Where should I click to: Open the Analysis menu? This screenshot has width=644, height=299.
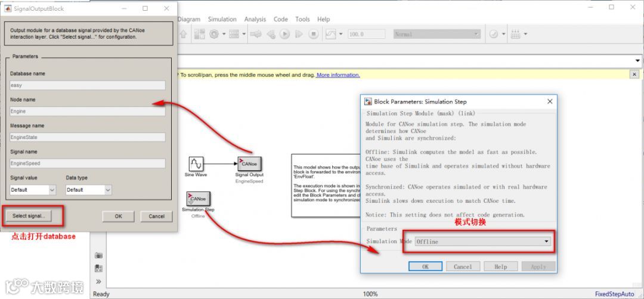pos(255,19)
